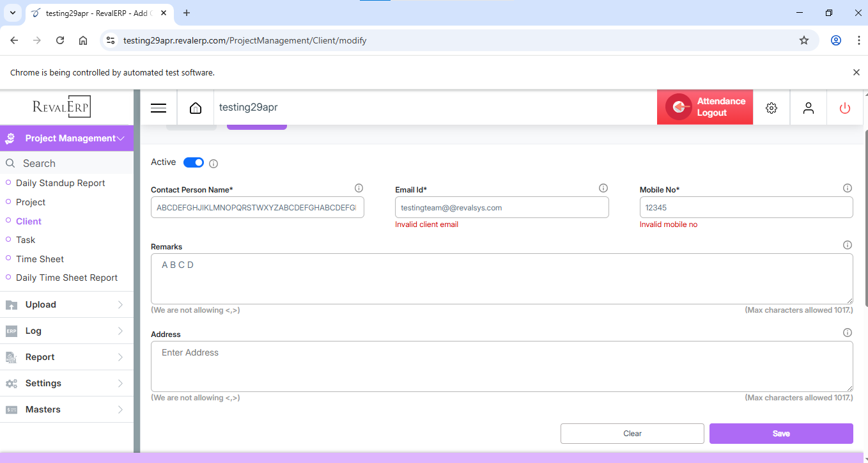Click info icon beside Mobile No field

[848, 188]
